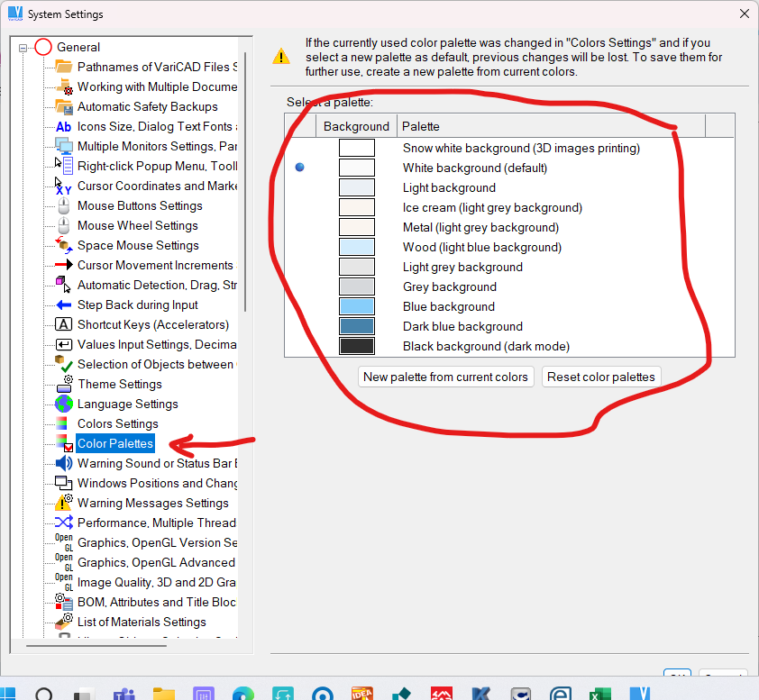This screenshot has height=700, width=759.
Task: Select the White background default radio marker
Action: tap(300, 168)
